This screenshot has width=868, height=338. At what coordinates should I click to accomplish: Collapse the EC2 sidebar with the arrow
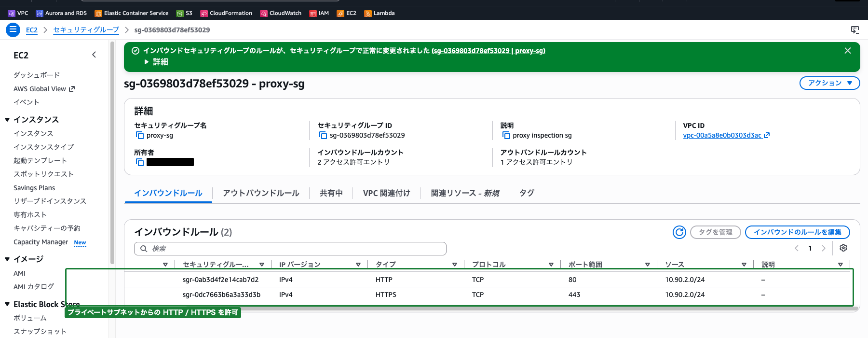pyautogui.click(x=94, y=55)
